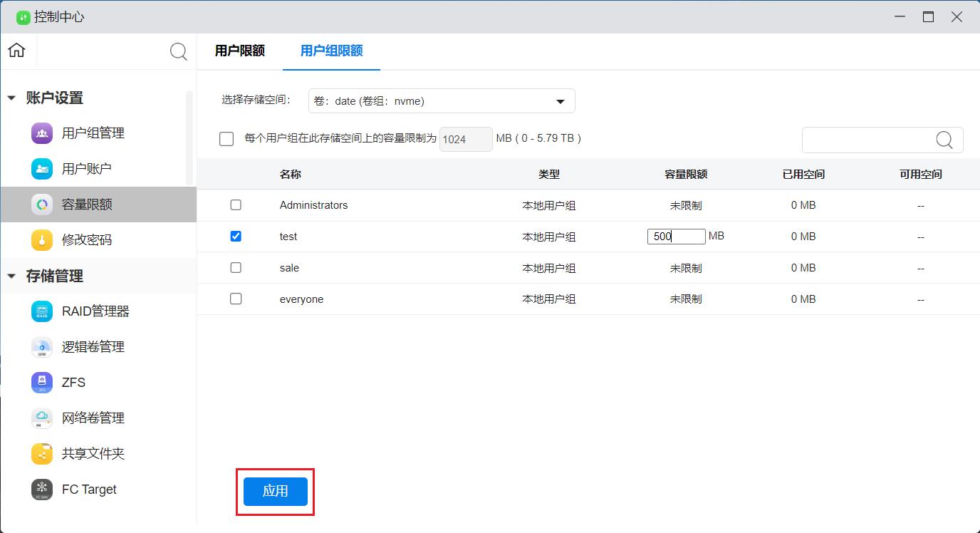Open the ZFS management panel
The width and height of the screenshot is (980, 533).
point(75,382)
